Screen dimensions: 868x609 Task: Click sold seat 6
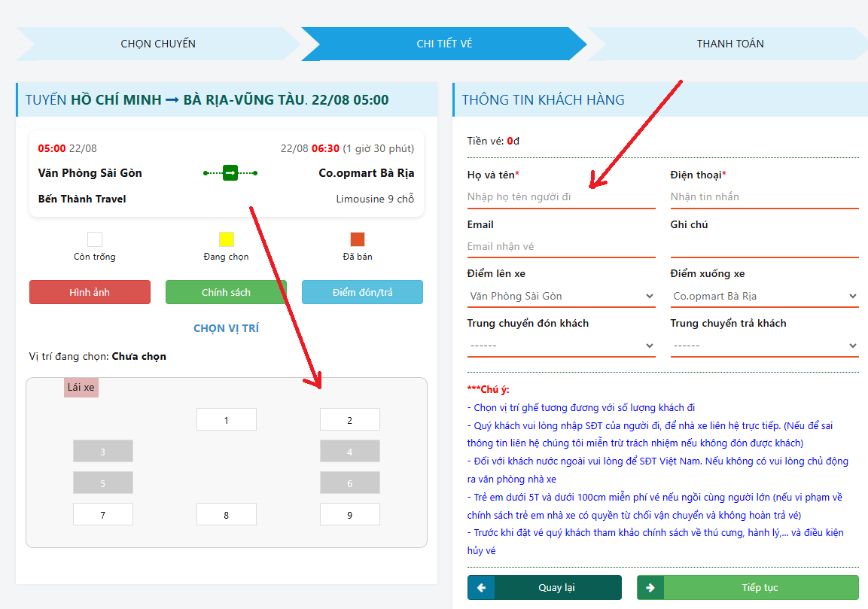[350, 483]
